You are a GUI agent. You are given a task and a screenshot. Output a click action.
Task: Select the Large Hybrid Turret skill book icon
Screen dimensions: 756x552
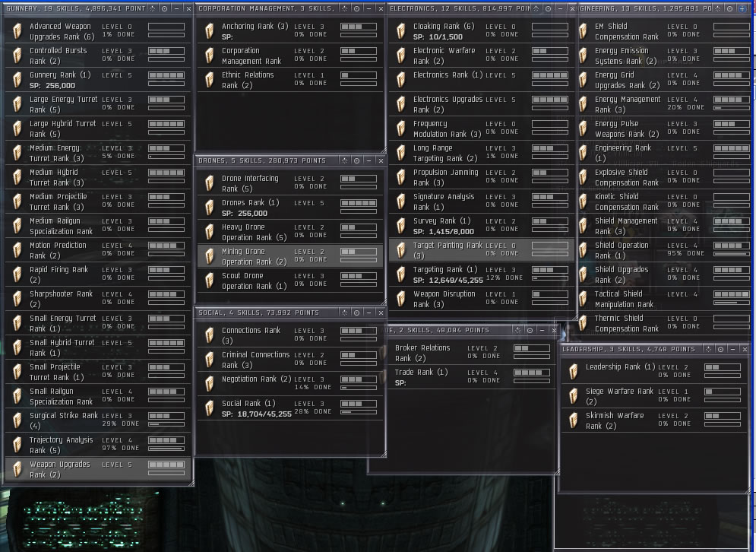point(17,128)
